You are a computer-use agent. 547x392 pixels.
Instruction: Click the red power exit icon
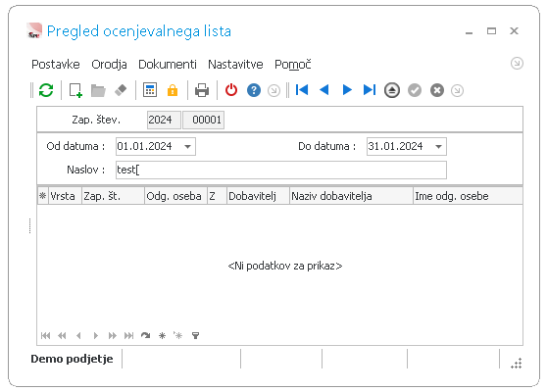231,90
